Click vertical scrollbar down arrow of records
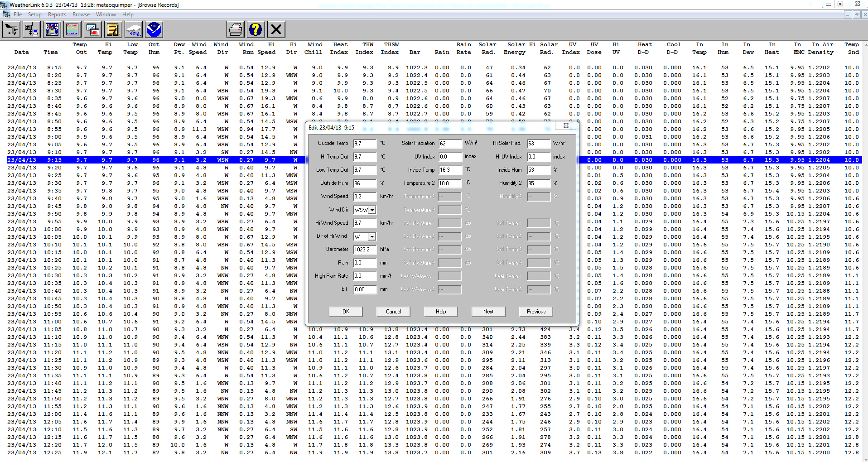The image size is (868, 462). 865,459
